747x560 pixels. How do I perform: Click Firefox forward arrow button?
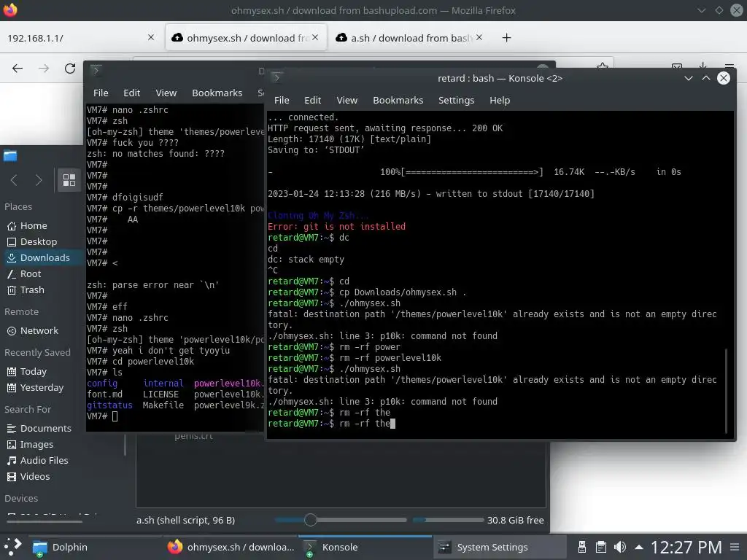44,68
